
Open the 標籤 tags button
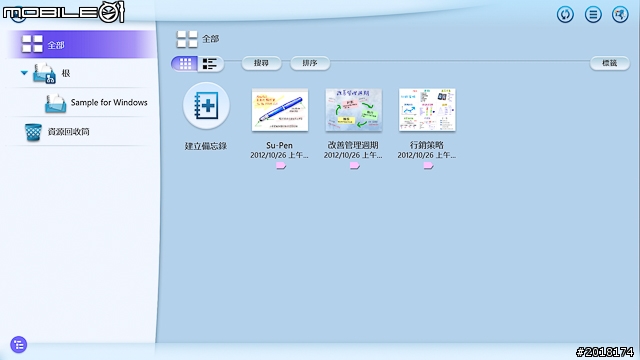(x=609, y=63)
